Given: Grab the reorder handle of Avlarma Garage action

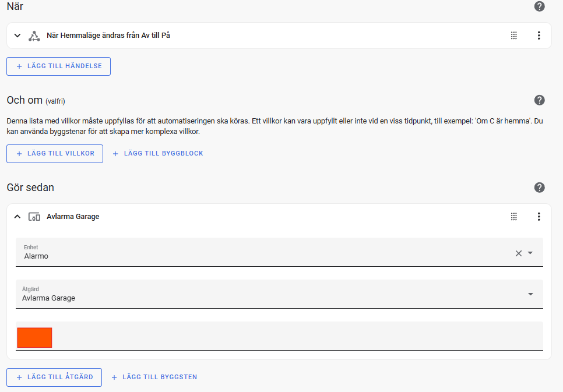Looking at the screenshot, I should [x=514, y=217].
